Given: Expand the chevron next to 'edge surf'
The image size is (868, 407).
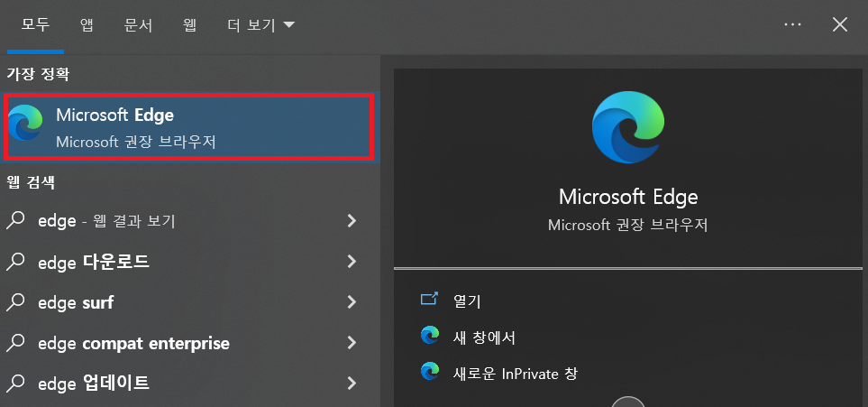Looking at the screenshot, I should coord(351,302).
